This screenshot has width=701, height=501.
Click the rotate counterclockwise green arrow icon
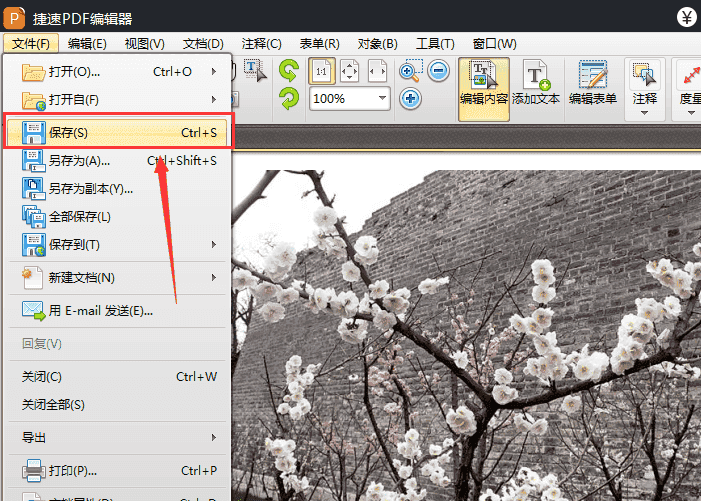(289, 71)
